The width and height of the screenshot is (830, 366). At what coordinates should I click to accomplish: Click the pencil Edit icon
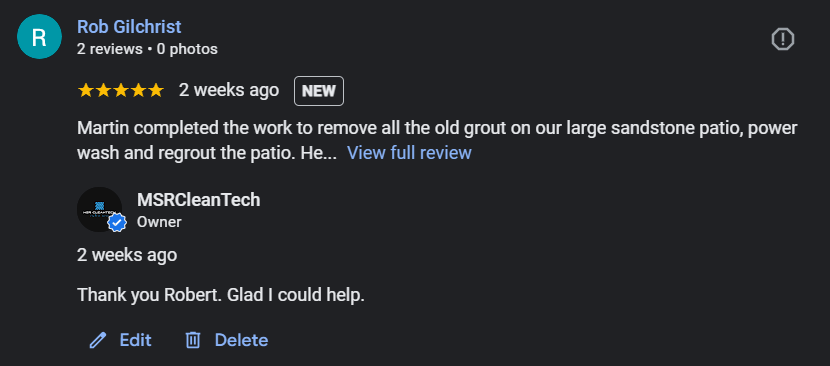pos(98,340)
